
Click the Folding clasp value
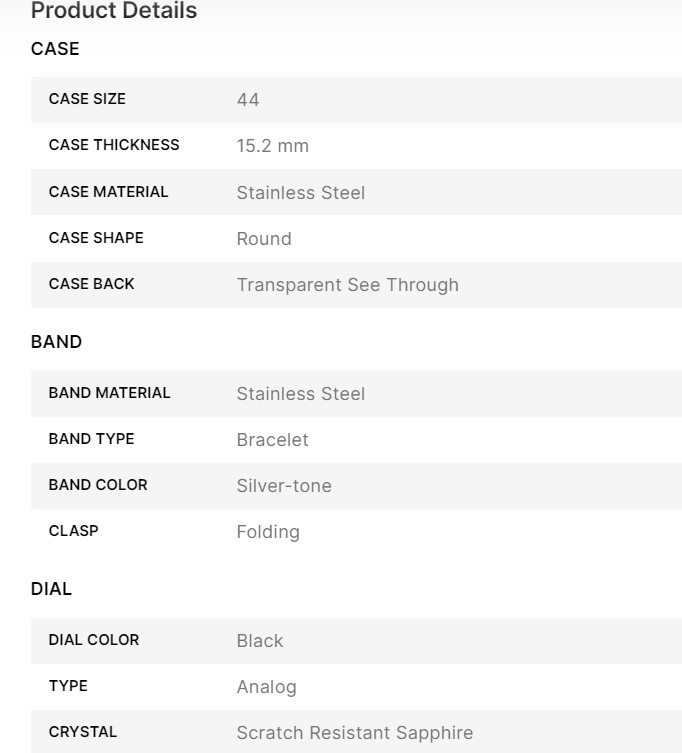(267, 532)
